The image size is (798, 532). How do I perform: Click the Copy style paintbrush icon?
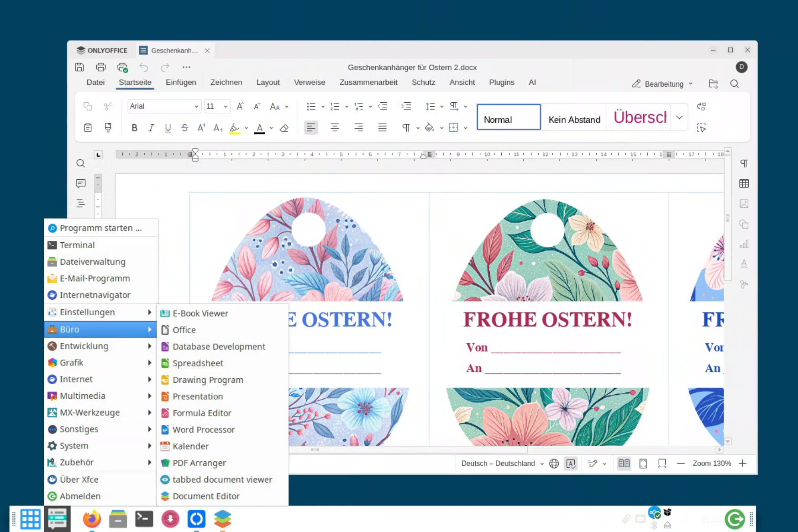pyautogui.click(x=108, y=128)
